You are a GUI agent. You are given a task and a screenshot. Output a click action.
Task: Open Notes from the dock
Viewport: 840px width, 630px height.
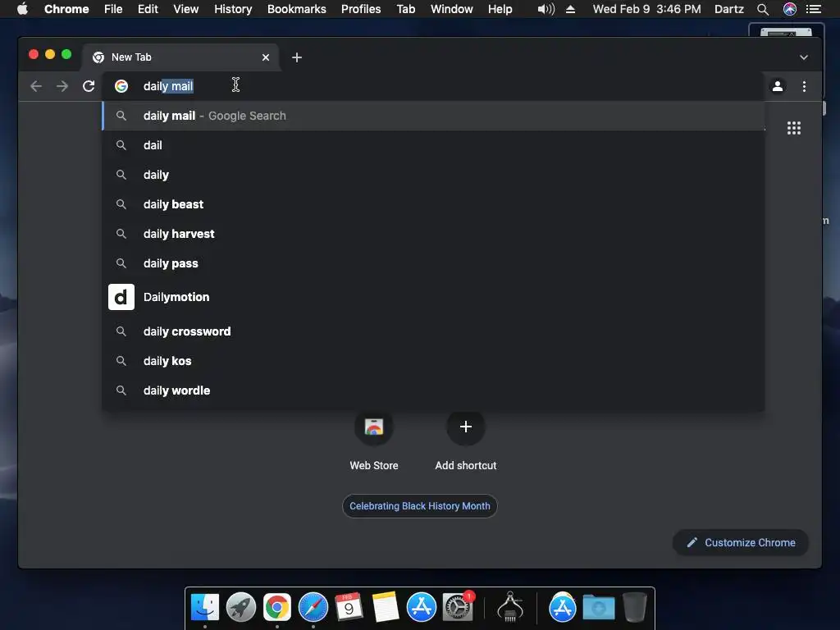click(x=386, y=607)
